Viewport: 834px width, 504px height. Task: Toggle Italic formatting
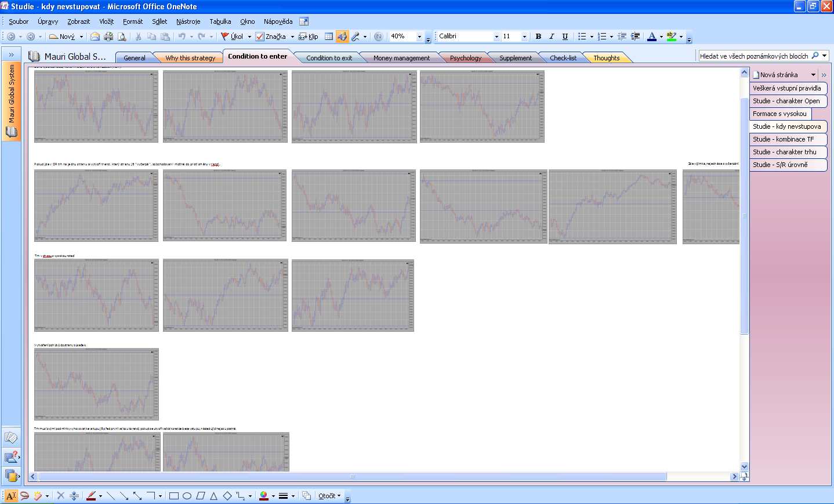click(x=552, y=37)
